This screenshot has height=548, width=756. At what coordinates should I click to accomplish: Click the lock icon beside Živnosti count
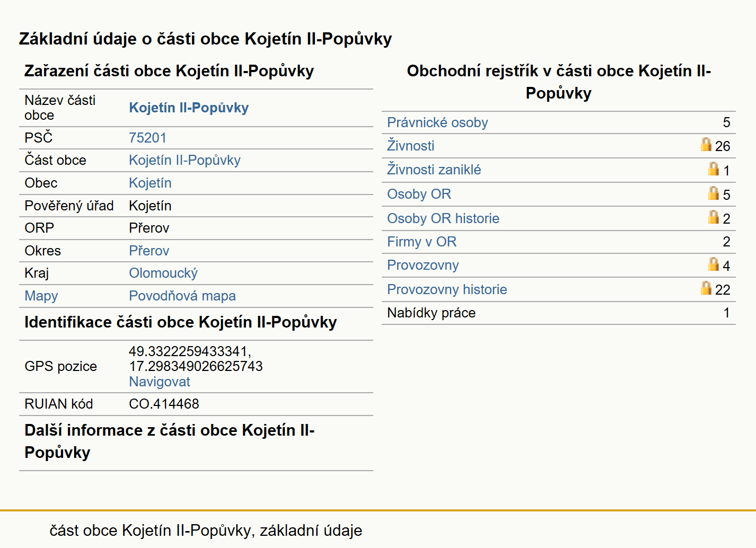706,144
